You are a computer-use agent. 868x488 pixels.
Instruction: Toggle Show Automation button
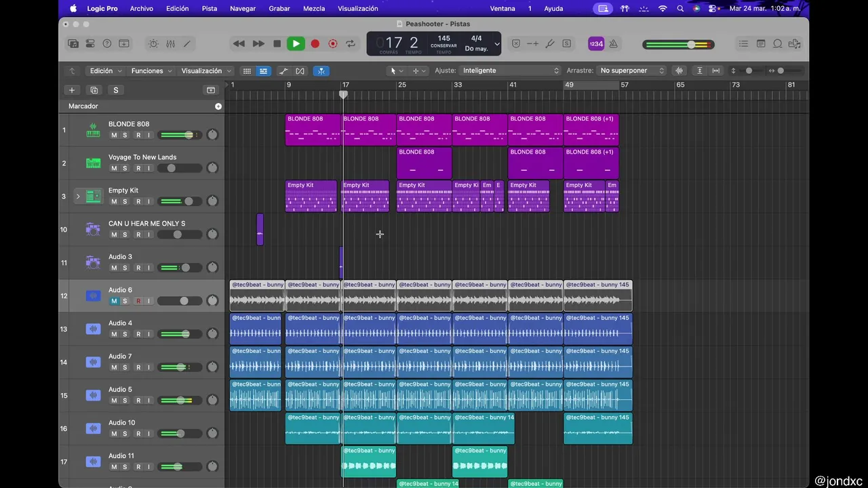(x=283, y=70)
